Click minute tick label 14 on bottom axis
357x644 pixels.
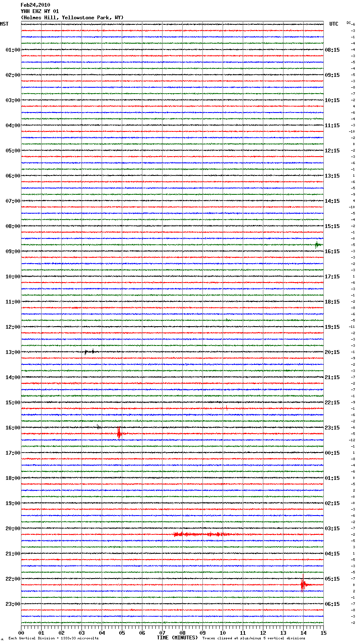pos(303,633)
